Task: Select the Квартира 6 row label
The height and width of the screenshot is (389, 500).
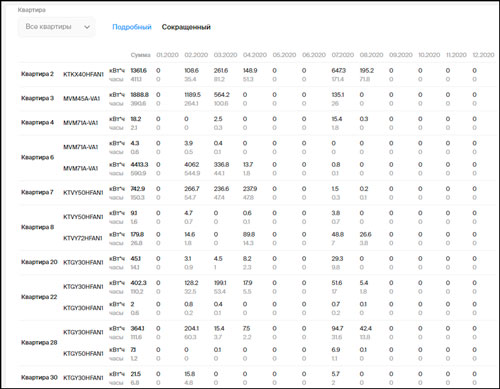Action: click(x=37, y=157)
